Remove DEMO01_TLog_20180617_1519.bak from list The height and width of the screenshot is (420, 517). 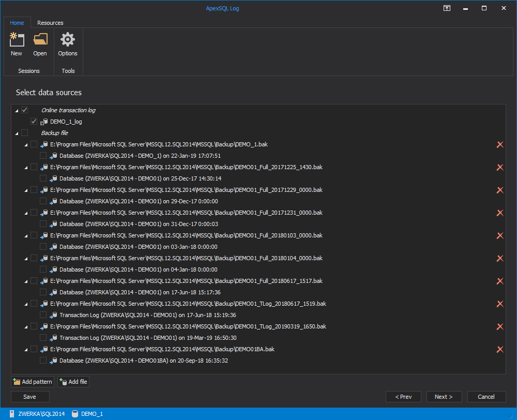click(500, 304)
